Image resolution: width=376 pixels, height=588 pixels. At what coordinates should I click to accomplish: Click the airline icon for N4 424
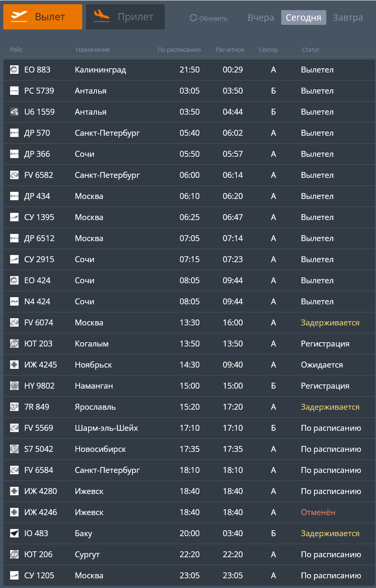click(14, 301)
